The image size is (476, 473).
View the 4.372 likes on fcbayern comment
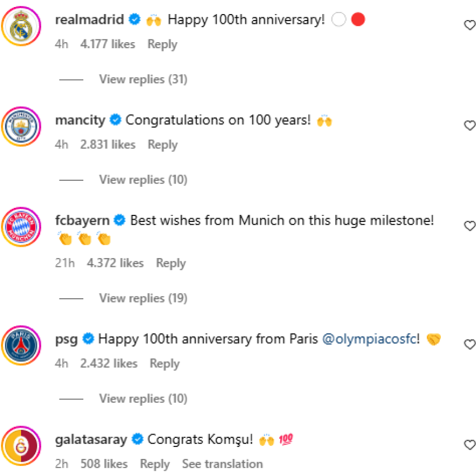coord(115,264)
